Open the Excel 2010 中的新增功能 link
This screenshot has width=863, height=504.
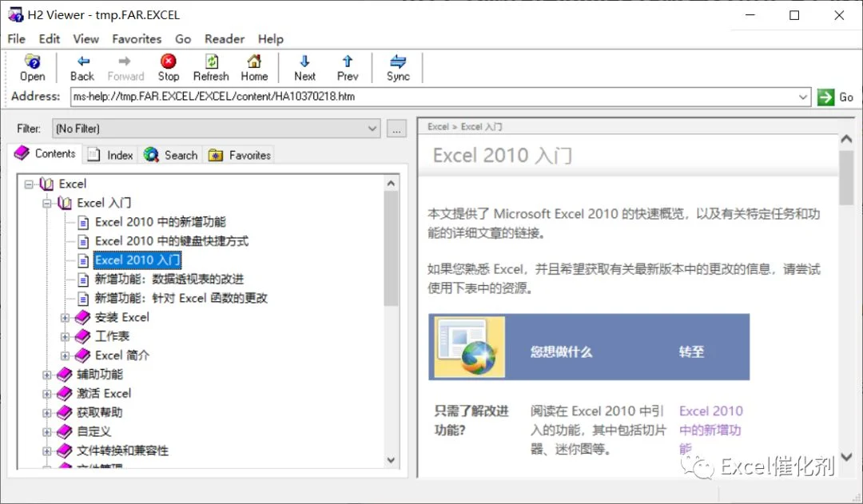point(711,431)
